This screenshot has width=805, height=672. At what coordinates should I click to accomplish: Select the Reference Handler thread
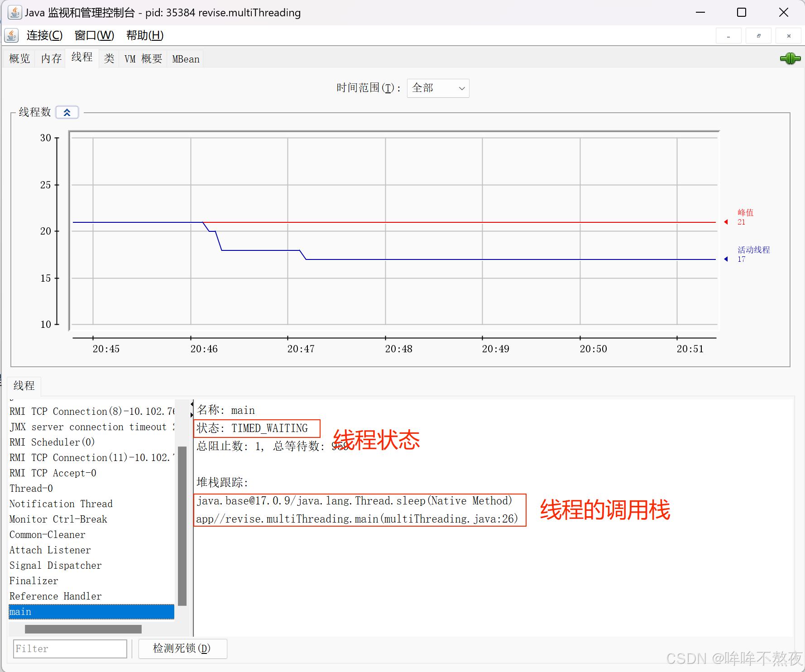tap(91, 596)
